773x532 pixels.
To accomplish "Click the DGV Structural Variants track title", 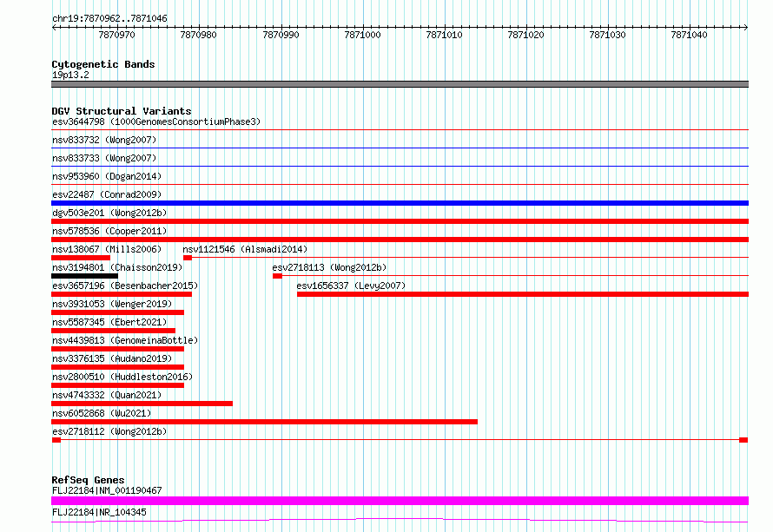I will tap(122, 111).
